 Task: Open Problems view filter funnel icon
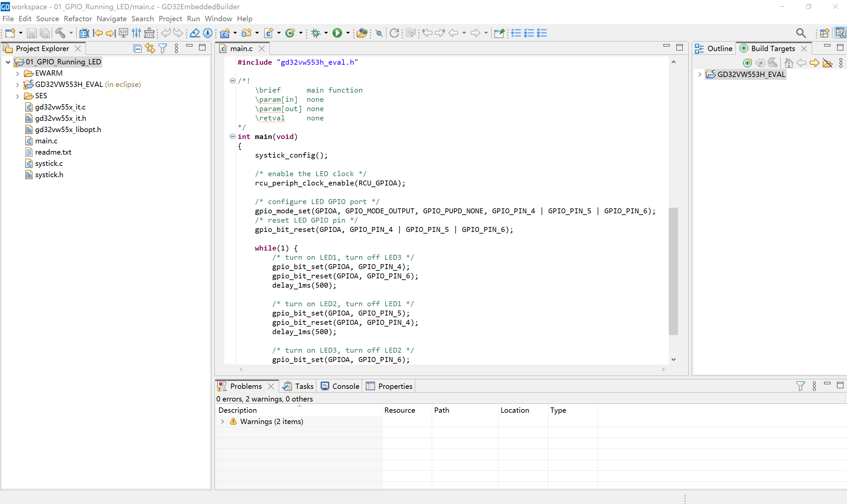pos(801,386)
